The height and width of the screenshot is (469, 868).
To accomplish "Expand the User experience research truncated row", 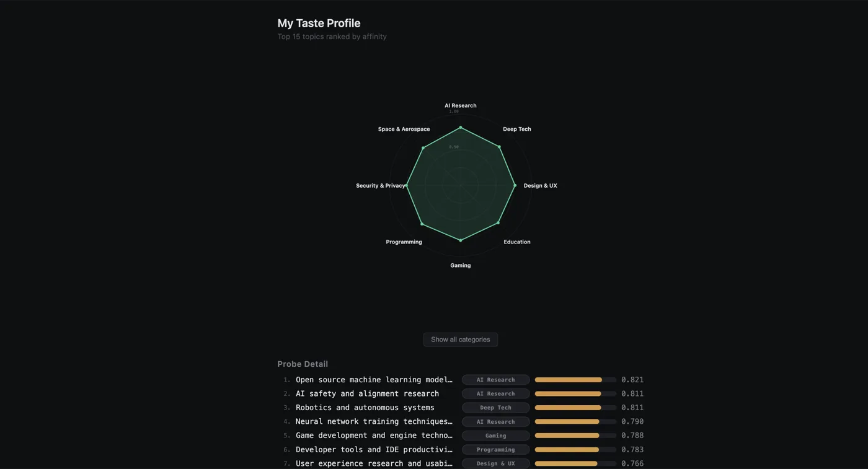I will tap(373, 463).
